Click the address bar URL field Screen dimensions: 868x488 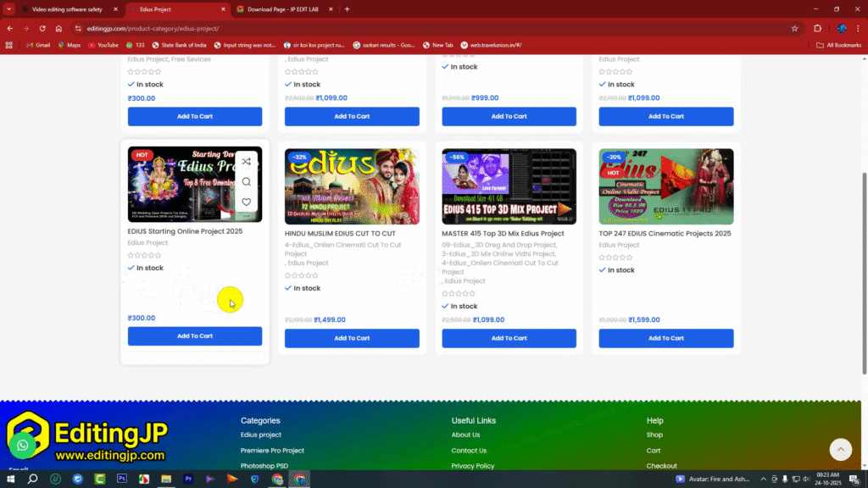[424, 28]
